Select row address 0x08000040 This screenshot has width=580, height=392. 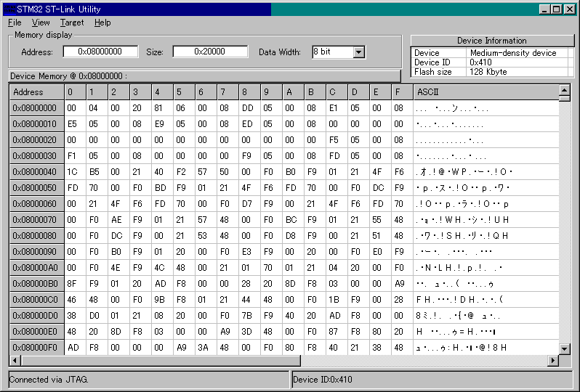point(36,172)
